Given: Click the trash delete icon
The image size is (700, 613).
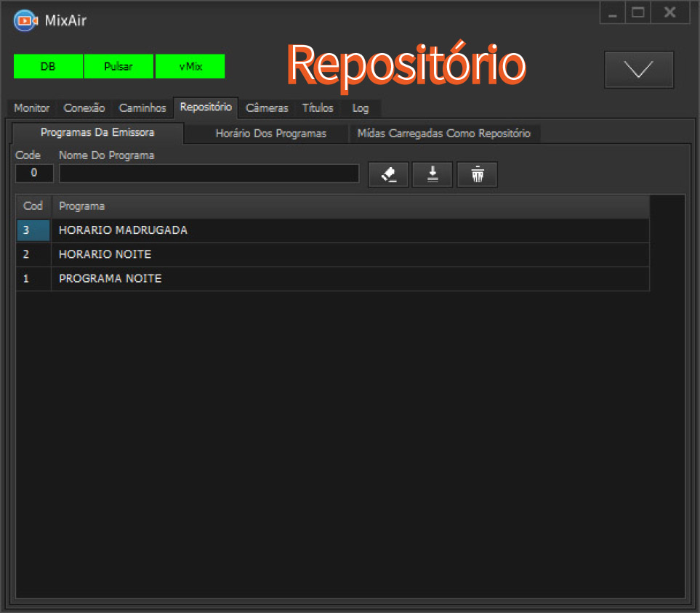Looking at the screenshot, I should [x=477, y=174].
